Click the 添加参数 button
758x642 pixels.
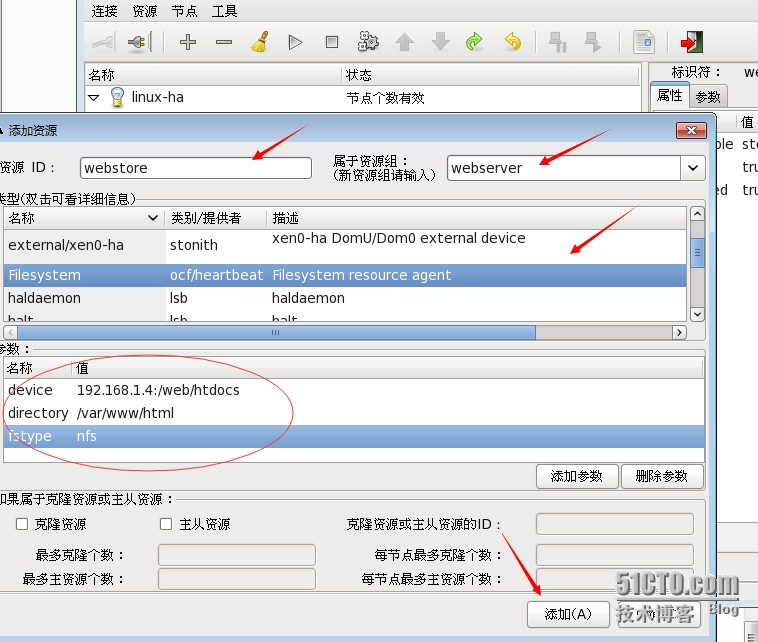point(577,477)
